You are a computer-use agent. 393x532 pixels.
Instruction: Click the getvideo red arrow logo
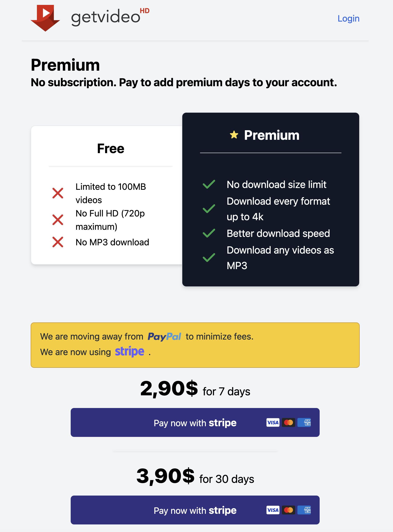click(45, 18)
